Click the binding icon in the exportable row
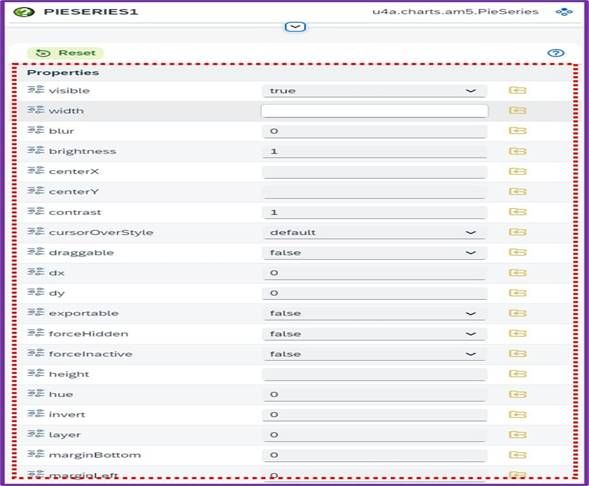 pyautogui.click(x=517, y=313)
